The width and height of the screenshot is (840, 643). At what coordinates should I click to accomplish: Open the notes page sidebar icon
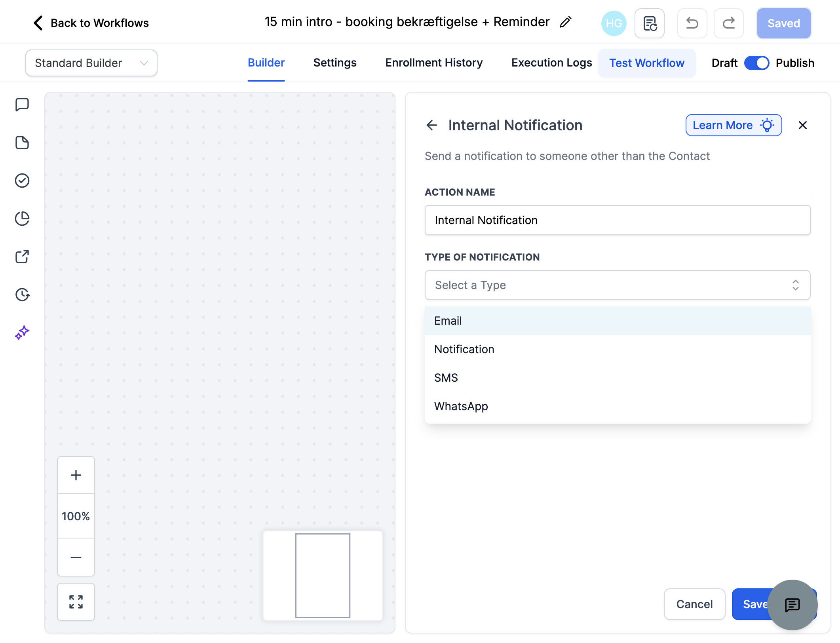tap(22, 143)
